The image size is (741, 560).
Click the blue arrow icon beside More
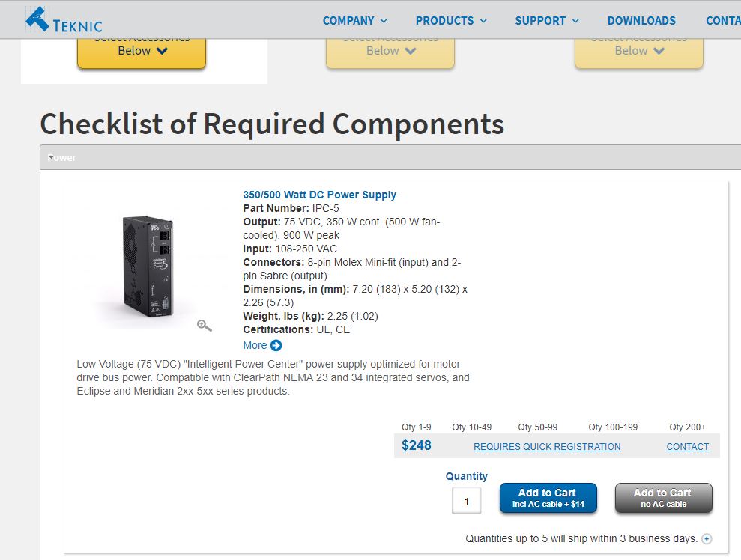coord(276,345)
